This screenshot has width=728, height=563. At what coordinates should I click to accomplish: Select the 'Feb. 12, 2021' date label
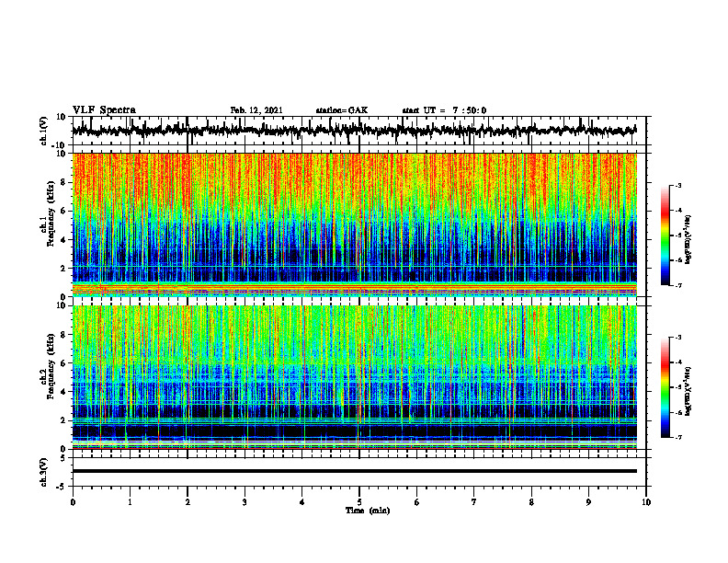tap(256, 110)
